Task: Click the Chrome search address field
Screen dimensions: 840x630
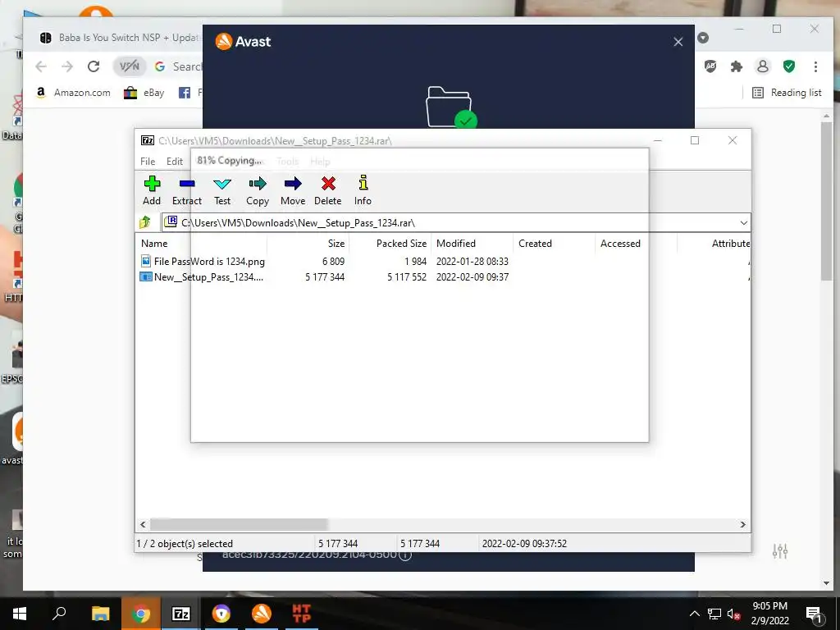Action: click(x=186, y=66)
